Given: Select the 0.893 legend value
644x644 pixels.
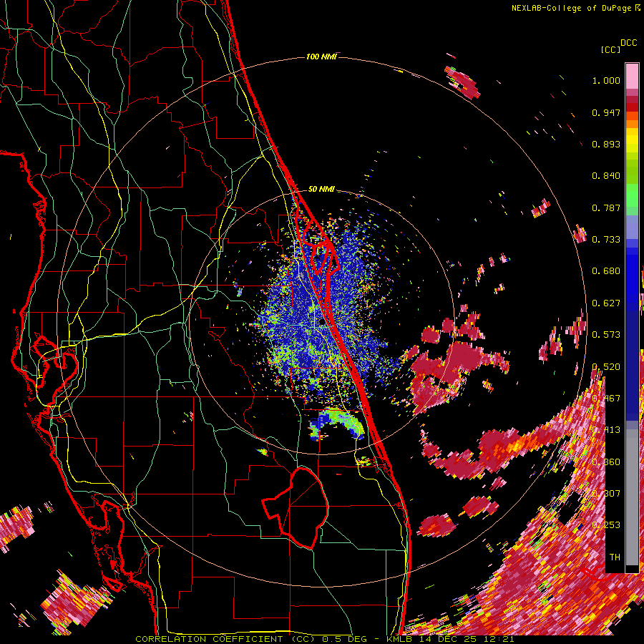Looking at the screenshot, I should click(606, 144).
